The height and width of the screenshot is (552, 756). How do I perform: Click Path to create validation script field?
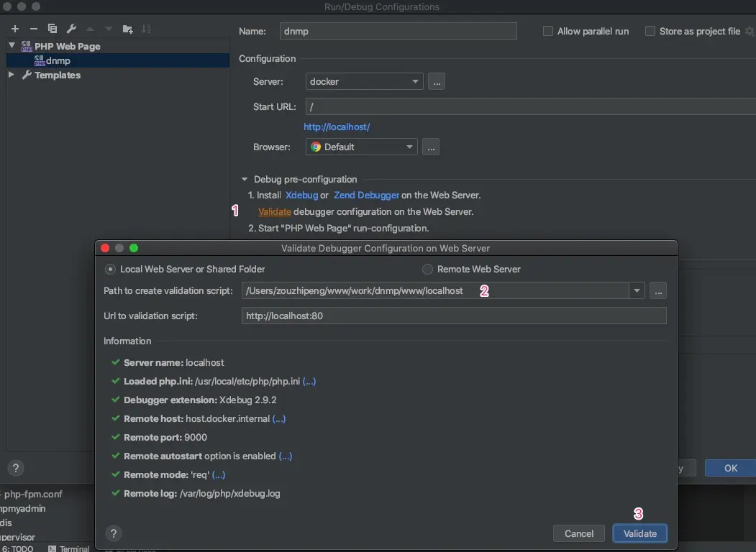tap(435, 290)
